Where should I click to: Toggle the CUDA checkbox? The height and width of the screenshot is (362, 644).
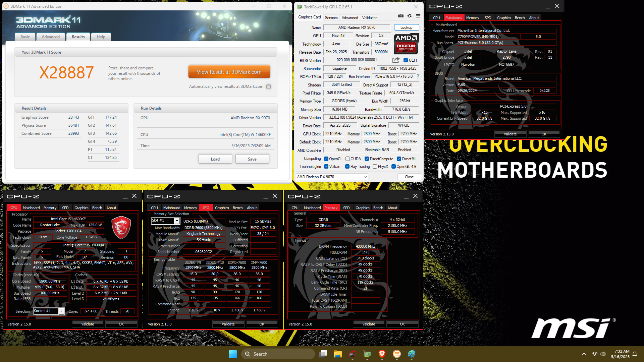coord(348,159)
